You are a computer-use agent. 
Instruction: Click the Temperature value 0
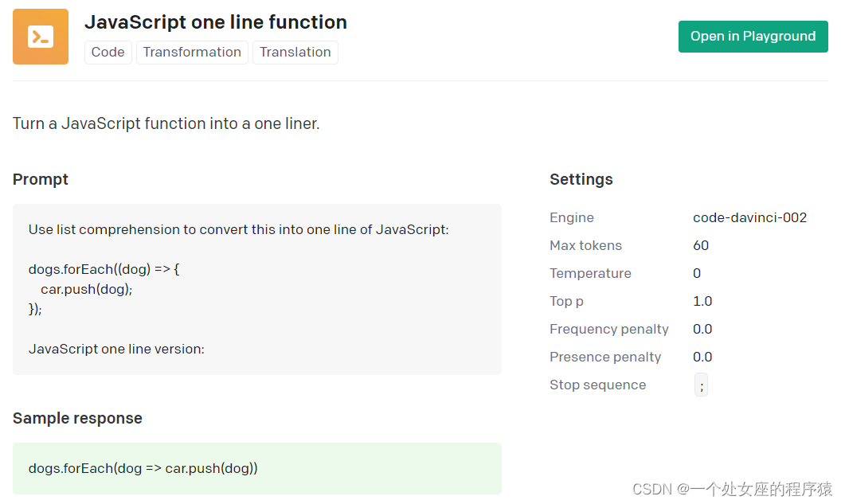click(697, 274)
